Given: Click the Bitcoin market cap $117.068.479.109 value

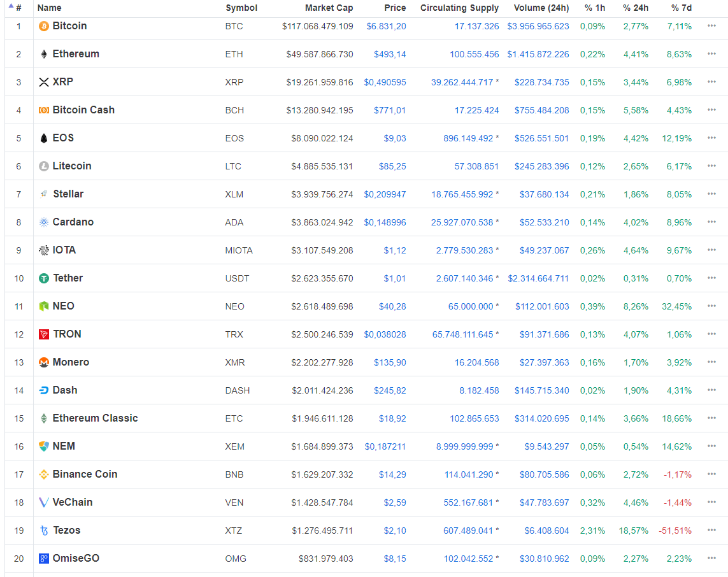Looking at the screenshot, I should tap(318, 27).
